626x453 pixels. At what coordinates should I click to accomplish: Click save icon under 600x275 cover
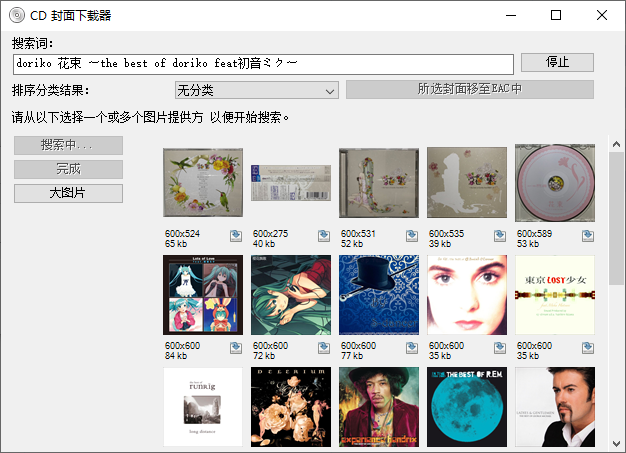(323, 237)
